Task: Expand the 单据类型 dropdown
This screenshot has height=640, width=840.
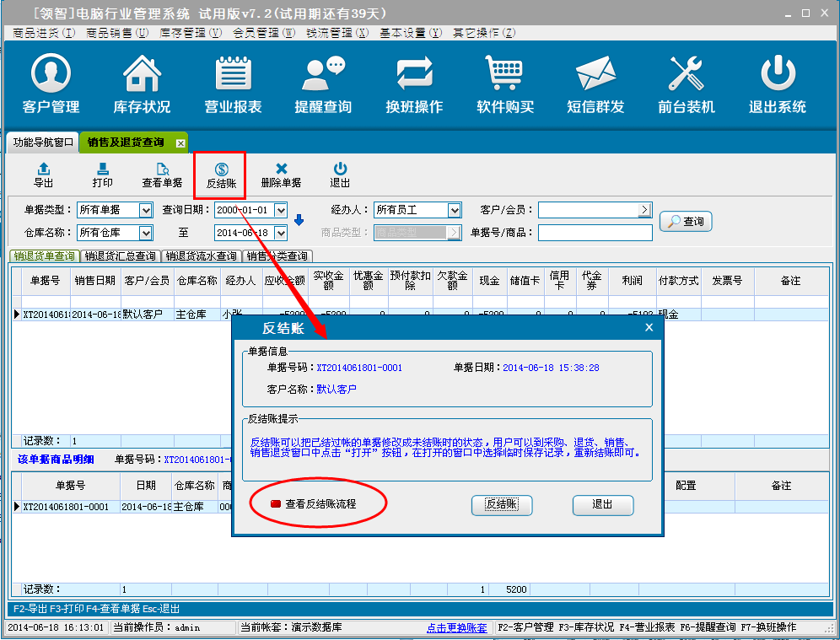Action: coord(145,210)
